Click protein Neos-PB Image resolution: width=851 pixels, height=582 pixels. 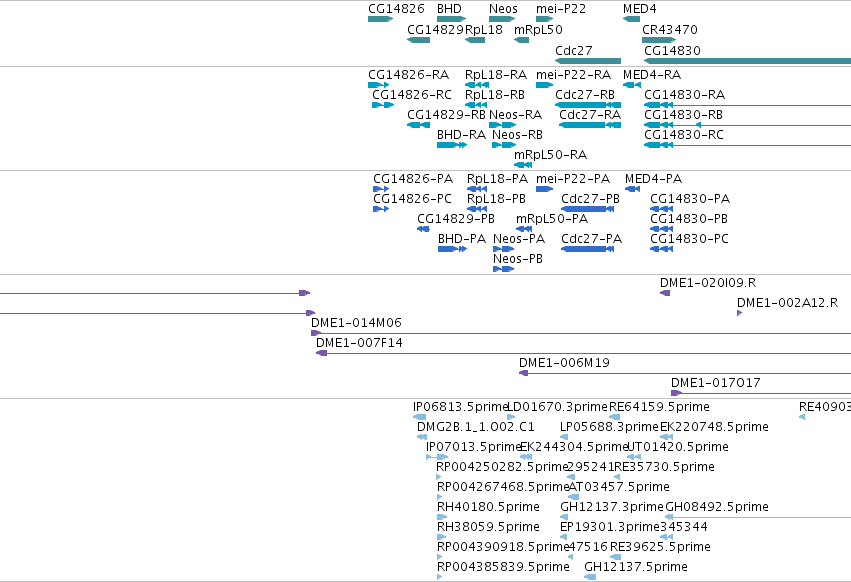point(504,269)
